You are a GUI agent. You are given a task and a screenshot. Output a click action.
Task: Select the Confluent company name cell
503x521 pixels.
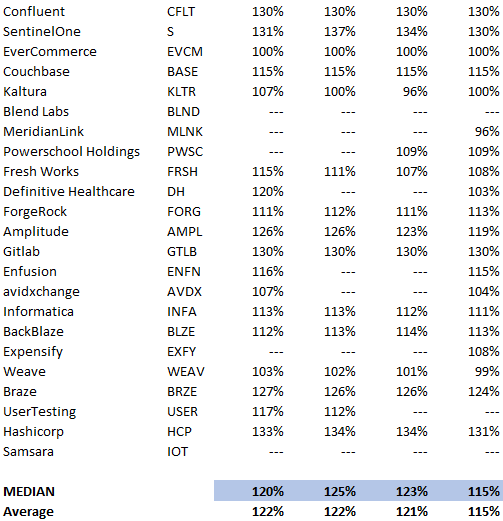click(34, 12)
